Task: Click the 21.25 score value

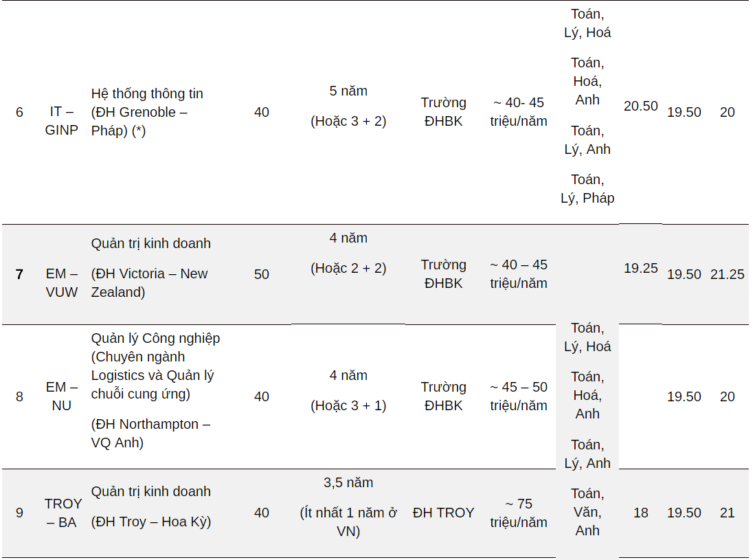Action: (727, 274)
